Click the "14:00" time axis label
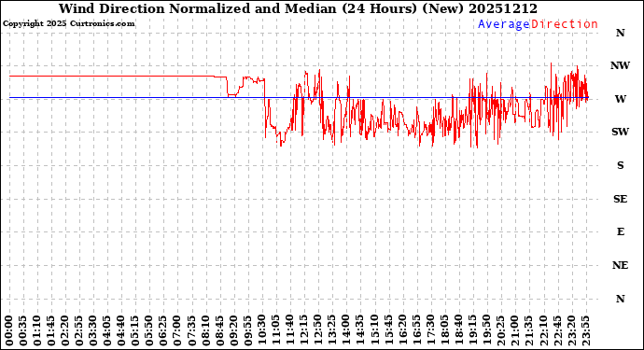The height and width of the screenshot is (350, 644). (346, 330)
